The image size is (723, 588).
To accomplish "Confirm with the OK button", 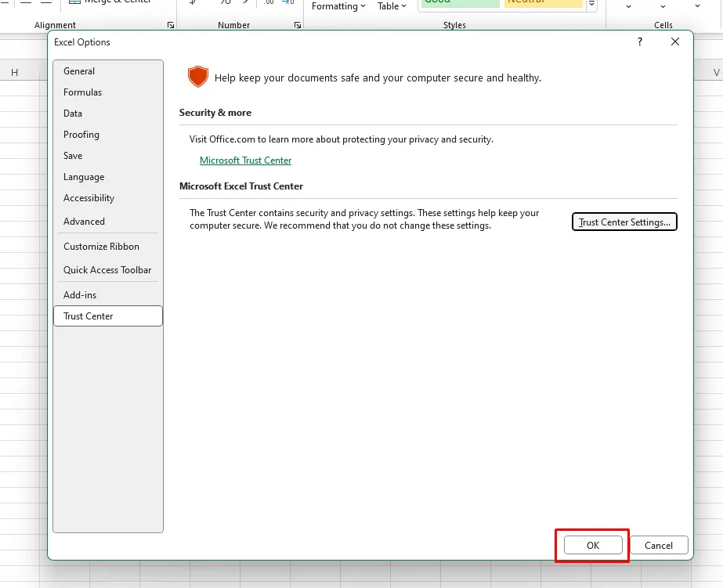I will point(593,546).
